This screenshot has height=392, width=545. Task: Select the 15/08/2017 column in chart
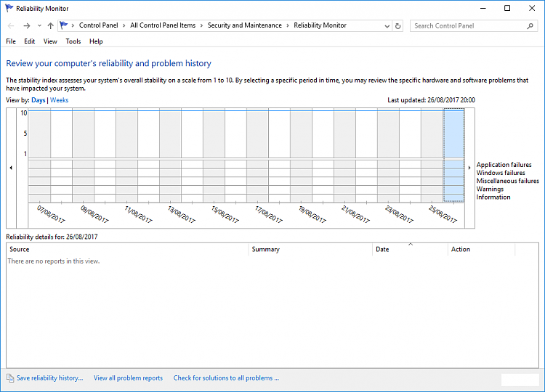pos(214,155)
